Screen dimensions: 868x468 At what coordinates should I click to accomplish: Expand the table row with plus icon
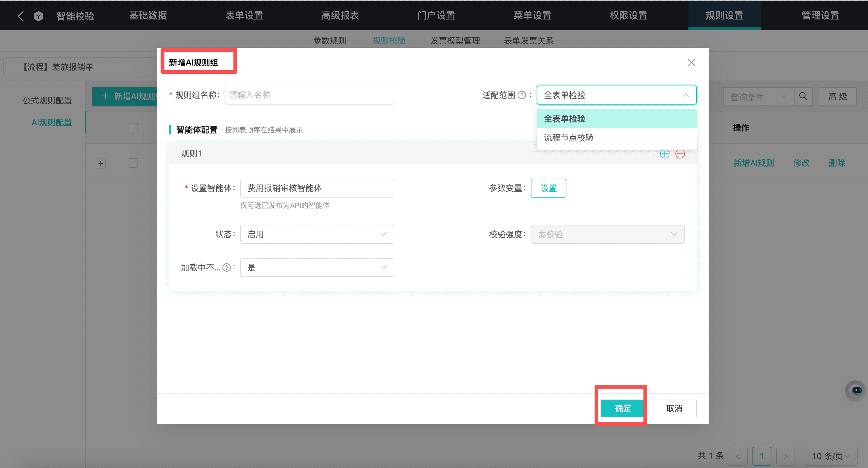point(100,164)
